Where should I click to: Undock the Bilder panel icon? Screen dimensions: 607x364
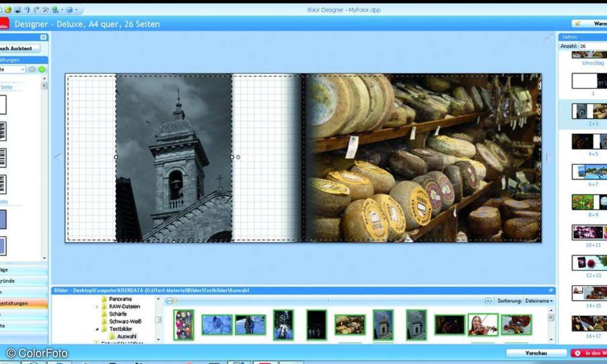click(550, 290)
